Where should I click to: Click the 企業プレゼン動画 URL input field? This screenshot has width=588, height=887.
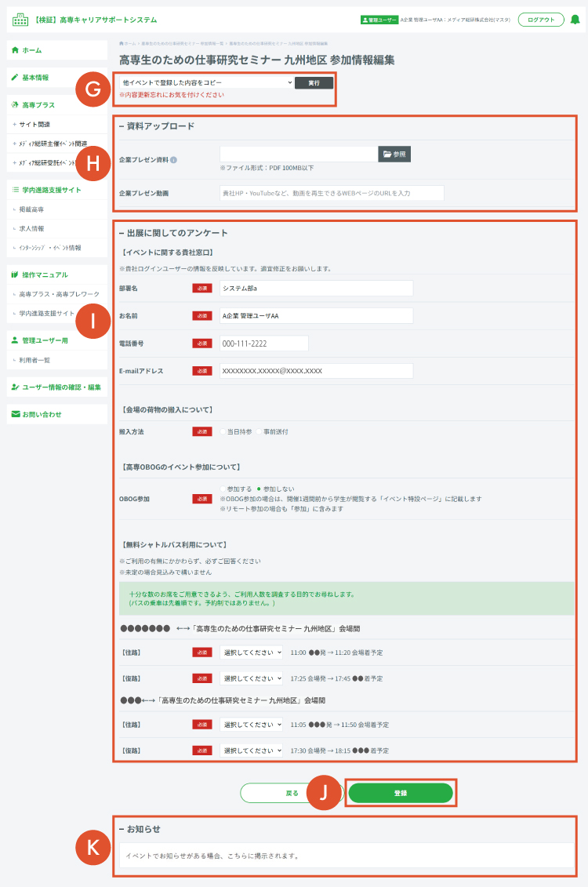click(x=332, y=193)
